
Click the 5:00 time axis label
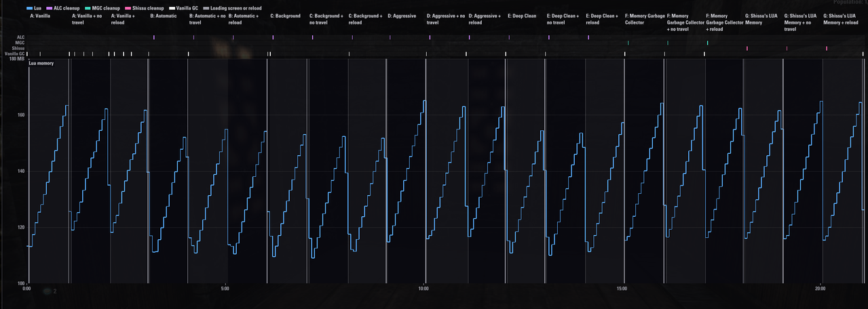(x=225, y=288)
